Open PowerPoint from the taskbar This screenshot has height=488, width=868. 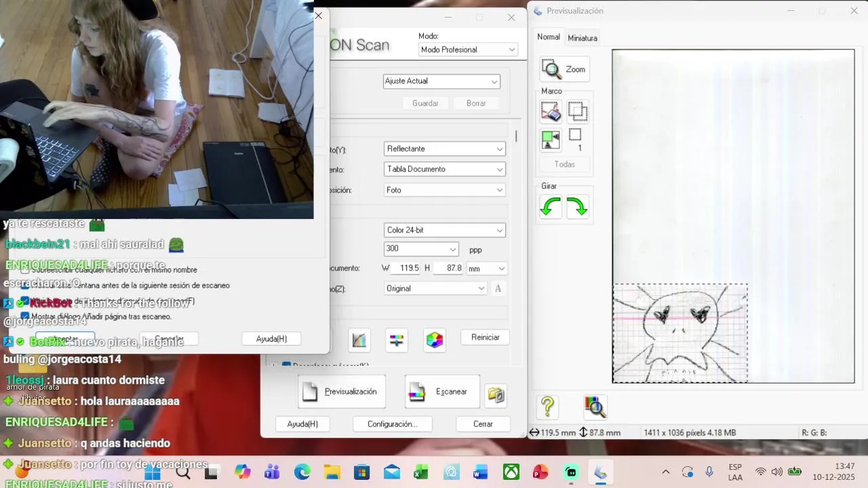click(540, 472)
